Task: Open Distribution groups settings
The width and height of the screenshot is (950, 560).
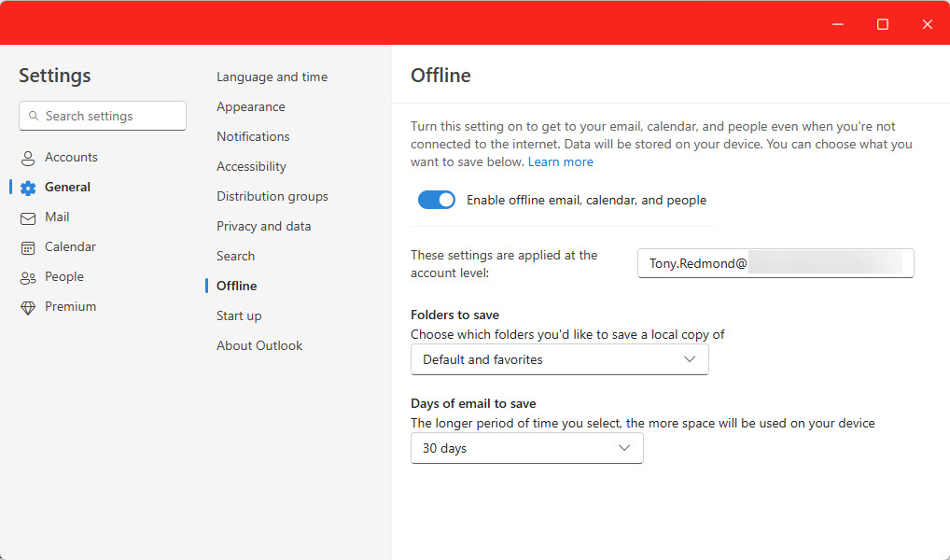Action: pyautogui.click(x=272, y=196)
